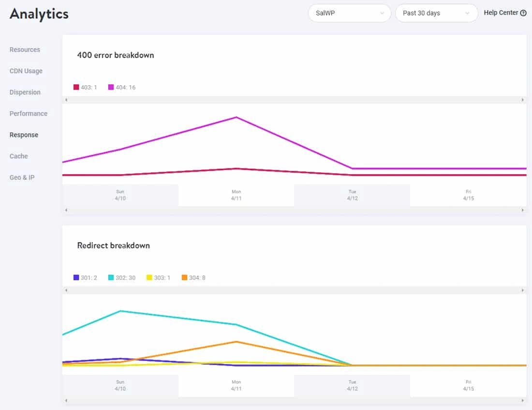Navigate to CDN Usage
This screenshot has height=410, width=532.
[26, 71]
